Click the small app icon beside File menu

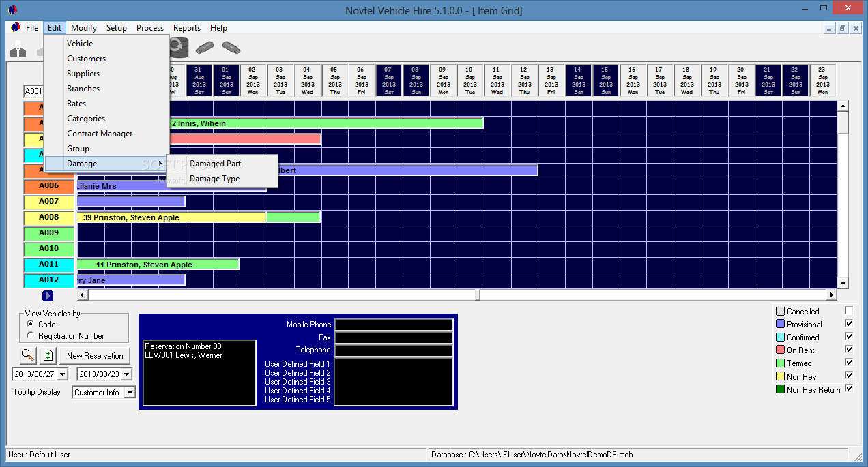[16, 28]
